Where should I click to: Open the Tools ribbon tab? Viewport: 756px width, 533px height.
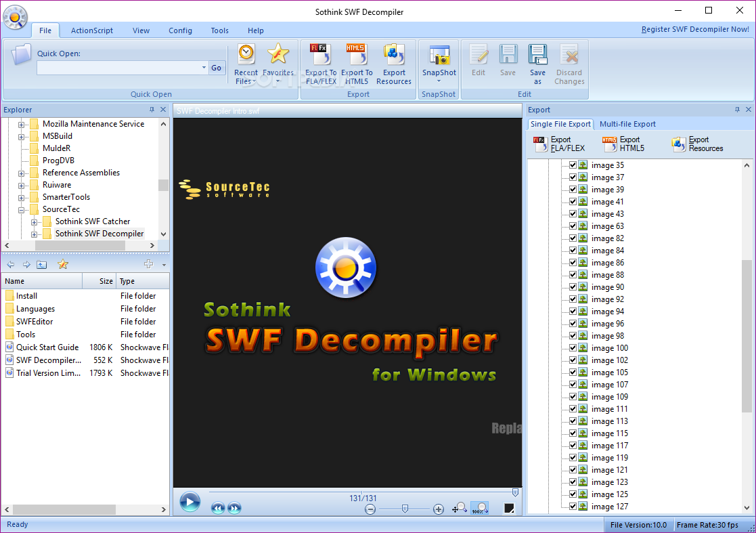tap(219, 30)
